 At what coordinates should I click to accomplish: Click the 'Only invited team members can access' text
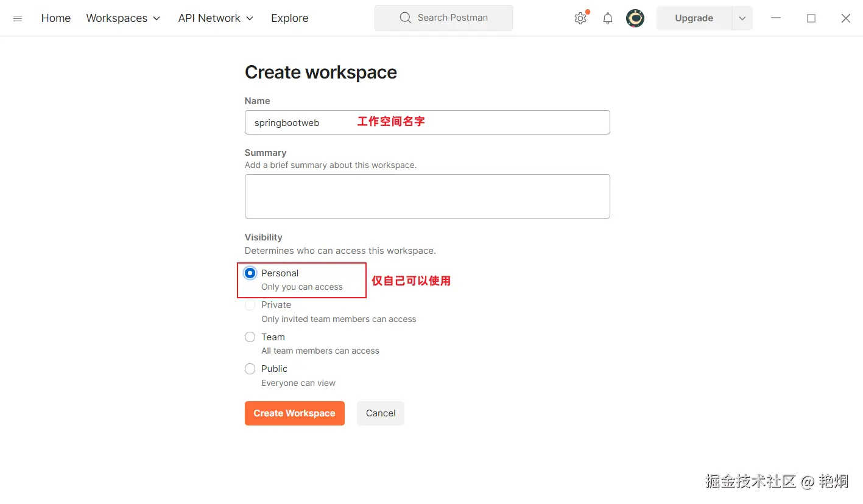coord(339,319)
